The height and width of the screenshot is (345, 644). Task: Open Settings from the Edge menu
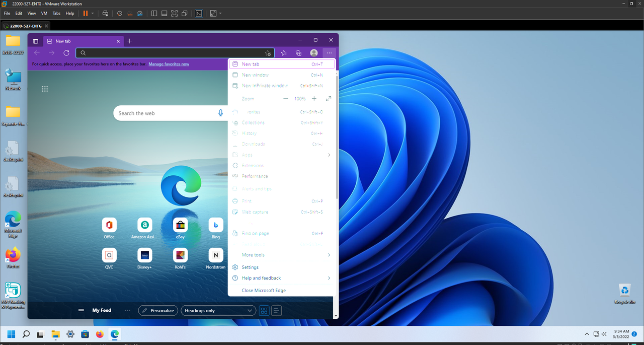click(x=281, y=267)
